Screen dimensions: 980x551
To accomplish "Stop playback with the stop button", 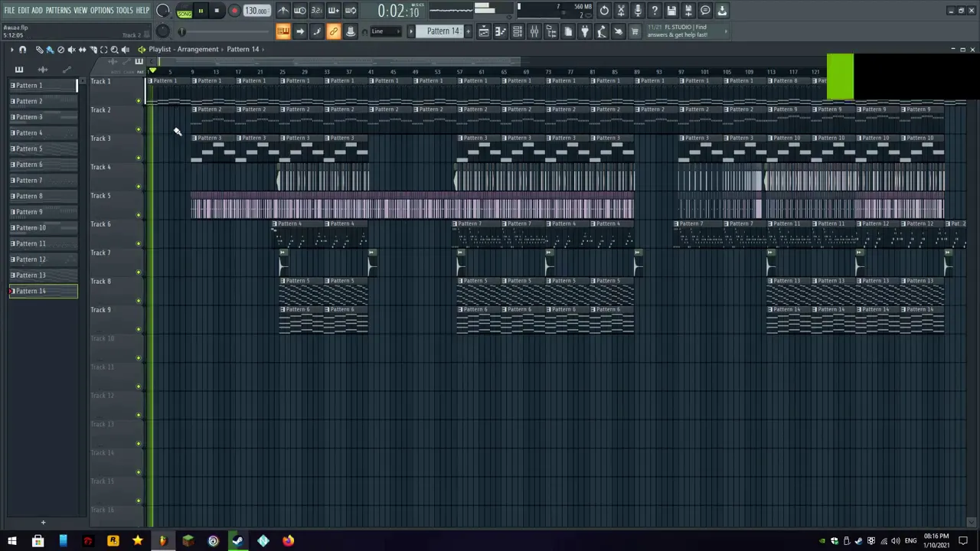I will 217,11.
